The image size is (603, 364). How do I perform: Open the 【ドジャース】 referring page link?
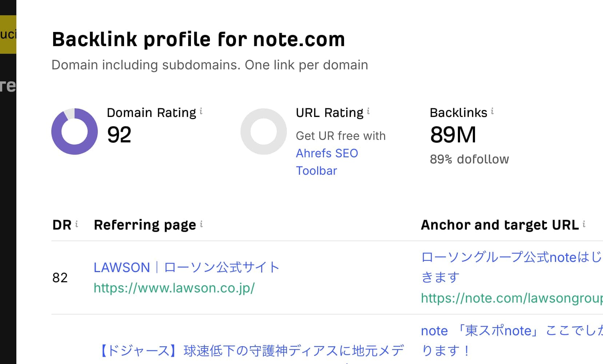pos(251,351)
